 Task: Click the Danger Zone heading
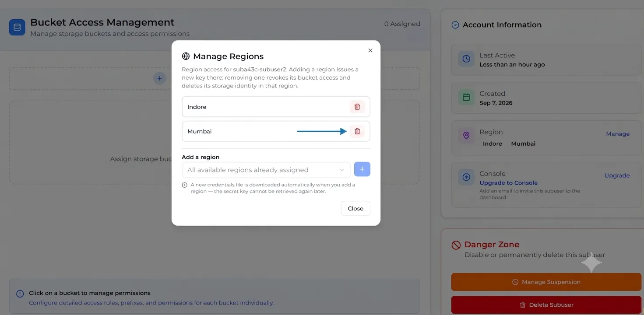492,245
